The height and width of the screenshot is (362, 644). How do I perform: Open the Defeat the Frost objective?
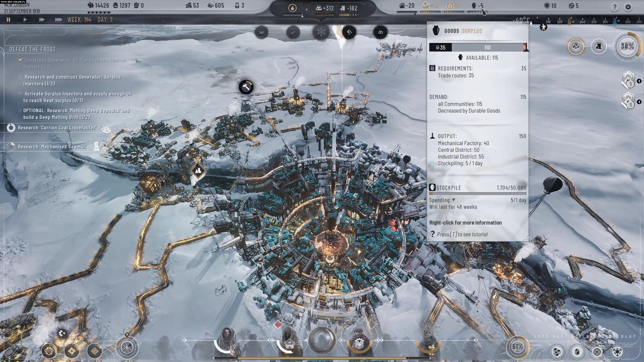[x=33, y=50]
